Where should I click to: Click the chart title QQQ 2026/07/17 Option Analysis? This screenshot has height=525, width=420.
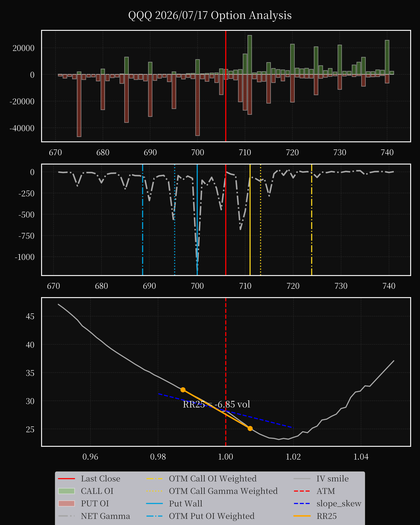210,15
